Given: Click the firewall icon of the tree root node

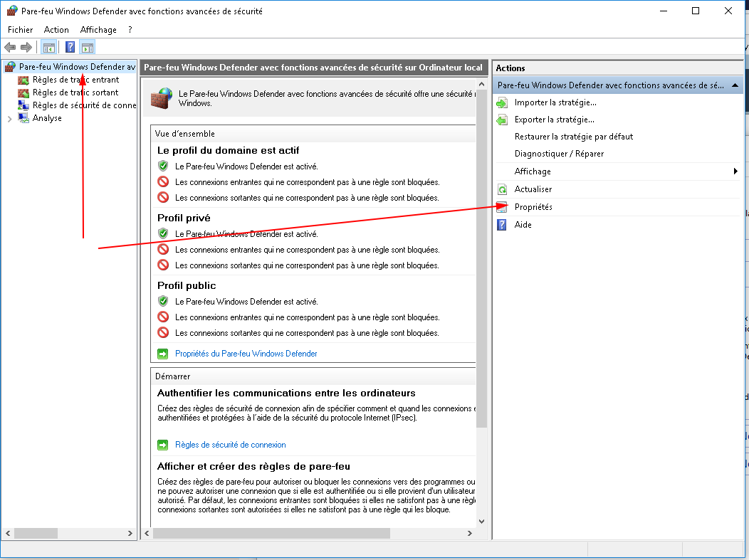Looking at the screenshot, I should (11, 67).
